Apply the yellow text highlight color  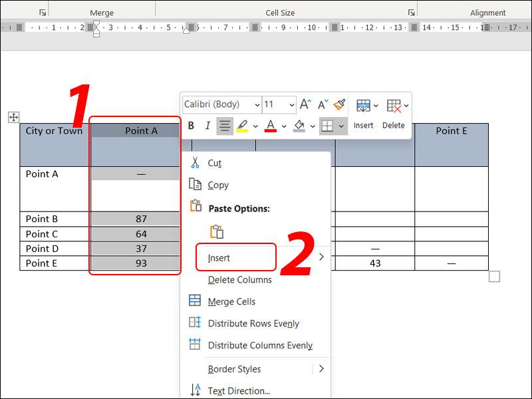point(242,126)
